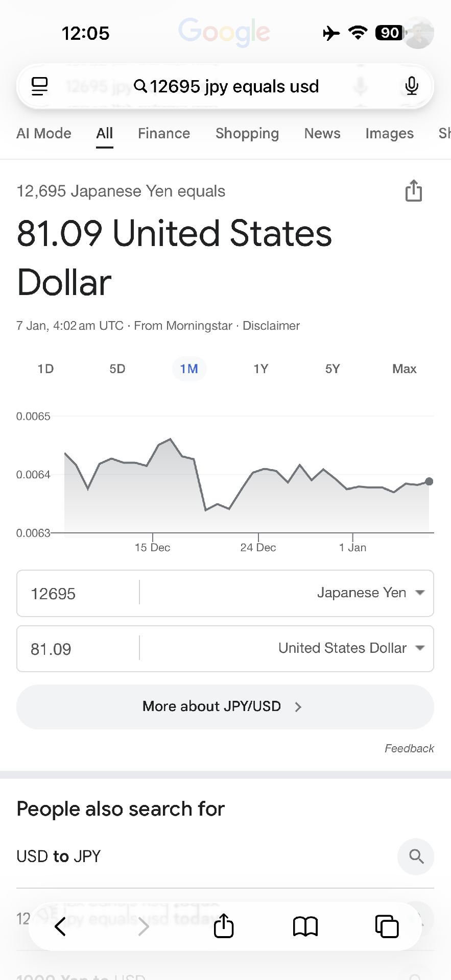This screenshot has width=451, height=980.
Task: Open the page menu icon in search bar
Action: pyautogui.click(x=40, y=86)
